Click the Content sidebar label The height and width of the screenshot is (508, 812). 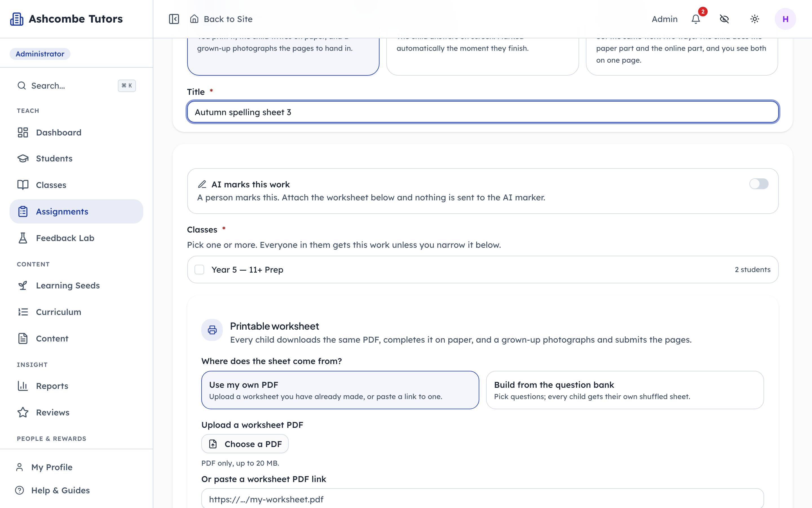point(52,338)
